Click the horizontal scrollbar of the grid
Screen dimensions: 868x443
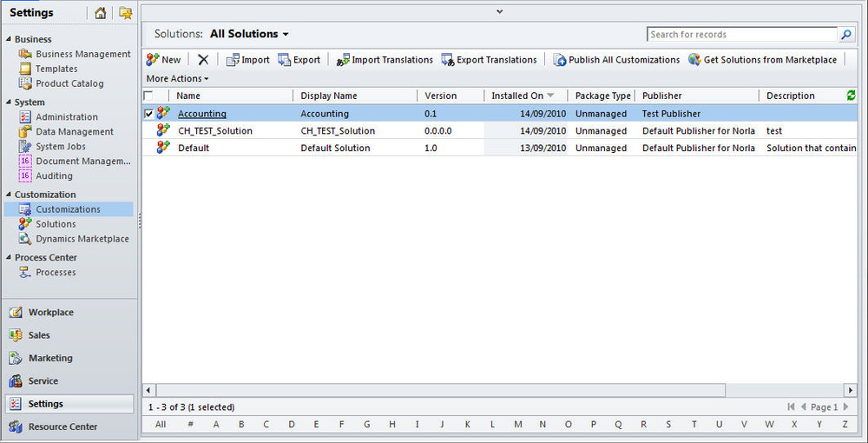coord(434,391)
